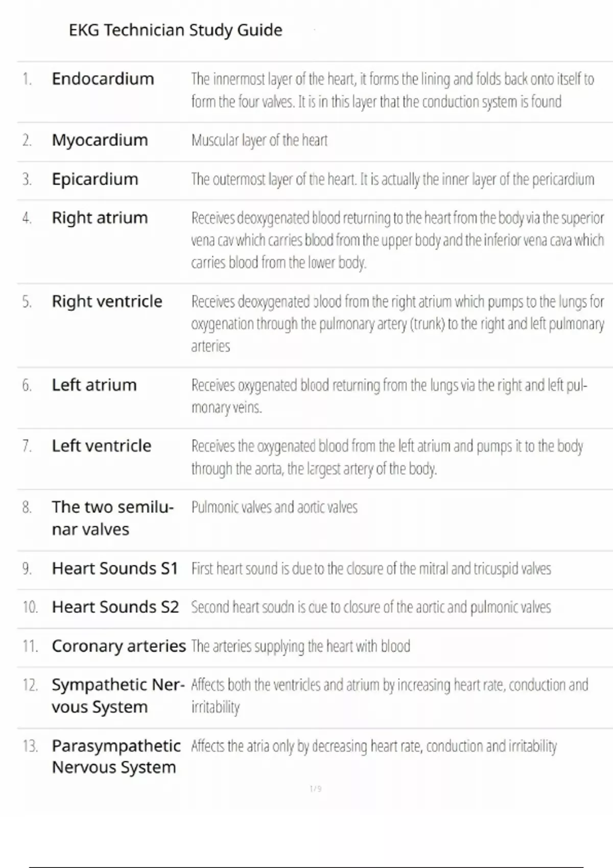613x868 pixels.
Task: Click the page number "1/9" indicator
Action: 316,789
